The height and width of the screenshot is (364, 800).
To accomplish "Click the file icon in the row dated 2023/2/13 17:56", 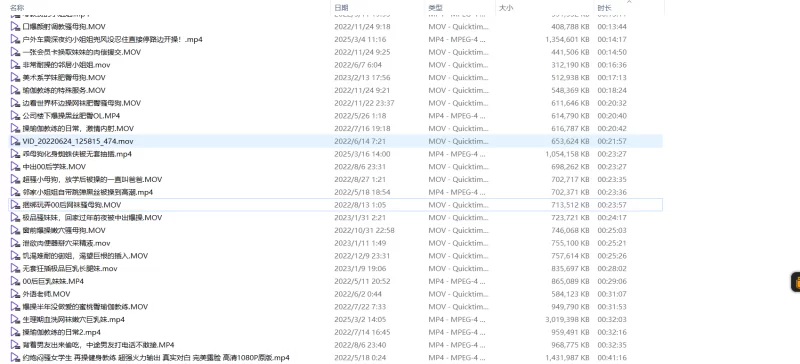I will tap(15, 78).
